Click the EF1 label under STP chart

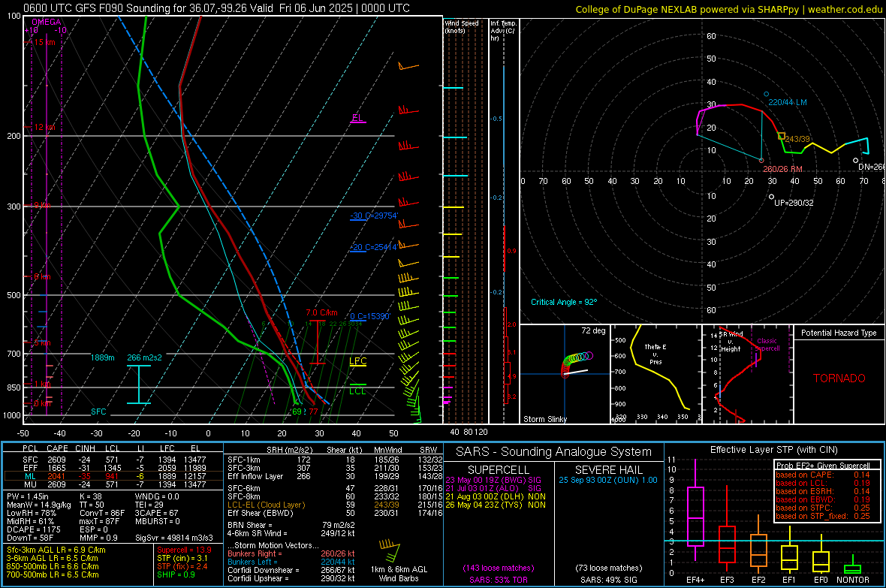coord(789,580)
